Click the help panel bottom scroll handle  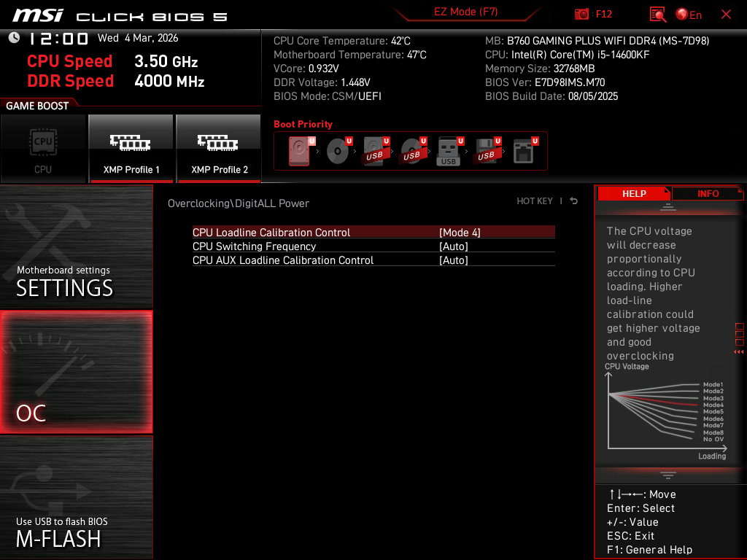click(x=668, y=475)
